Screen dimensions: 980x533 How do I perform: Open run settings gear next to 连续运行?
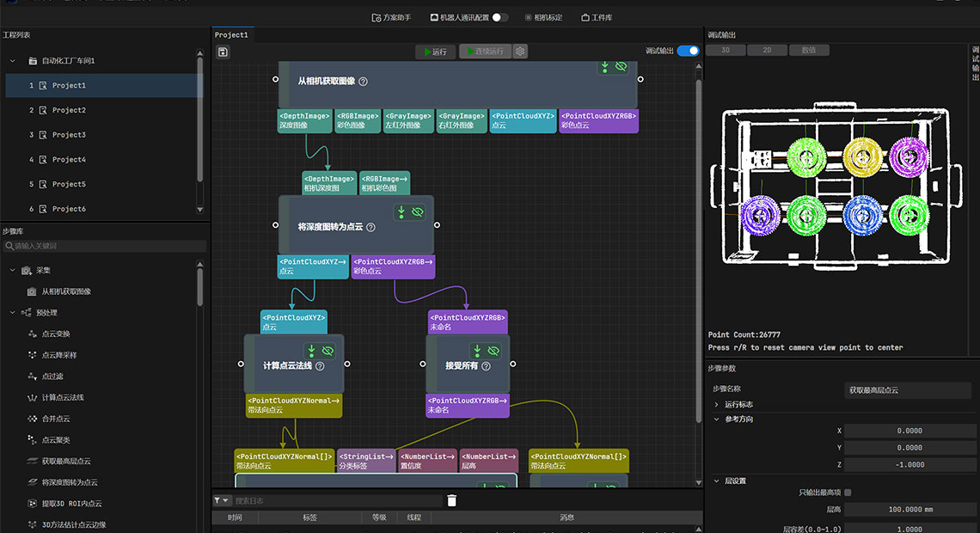[520, 52]
